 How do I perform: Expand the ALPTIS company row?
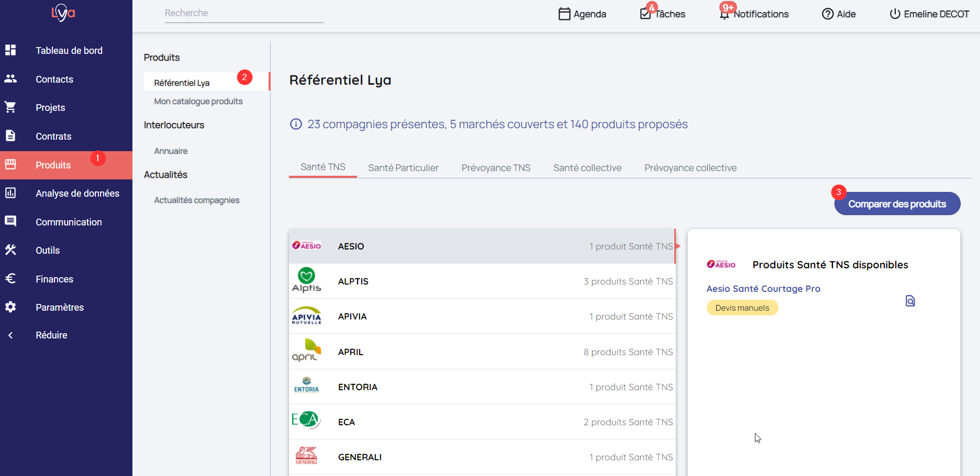tap(482, 281)
